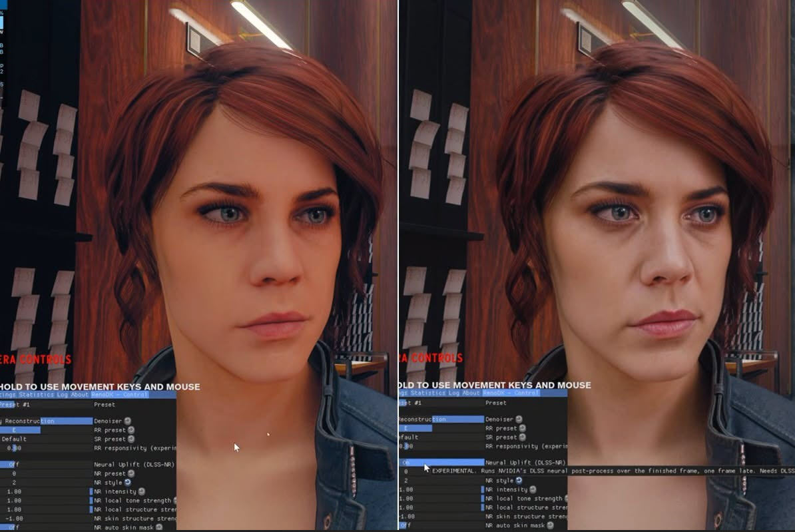Reset SR preset in the right overlay
This screenshot has width=795, height=532.
click(x=522, y=437)
